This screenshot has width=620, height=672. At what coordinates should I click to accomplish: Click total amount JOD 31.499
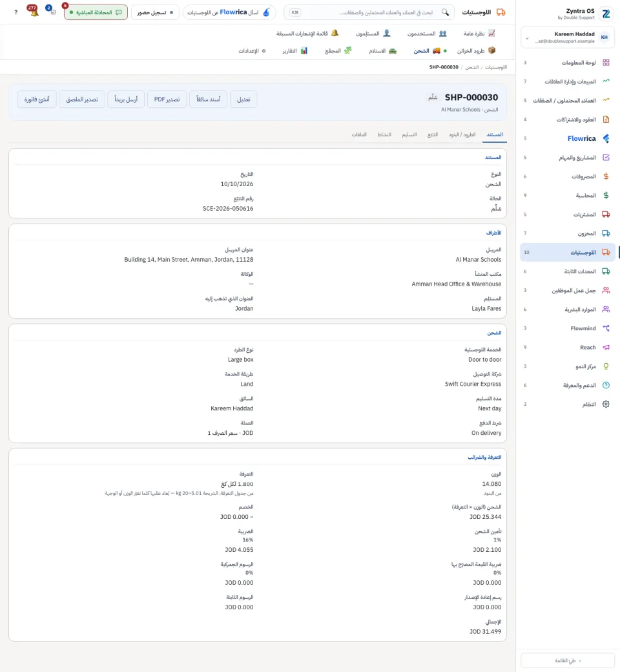[x=485, y=632]
